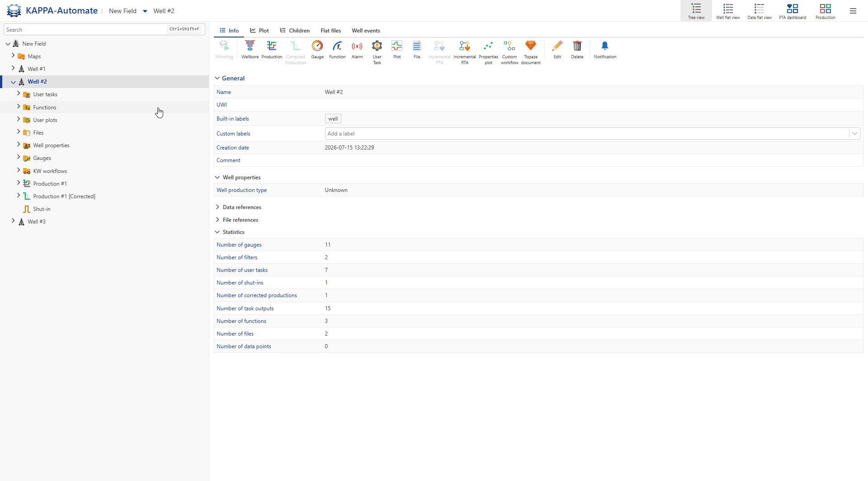The width and height of the screenshot is (868, 481).
Task: Expand the User tasks folder
Action: pyautogui.click(x=19, y=94)
